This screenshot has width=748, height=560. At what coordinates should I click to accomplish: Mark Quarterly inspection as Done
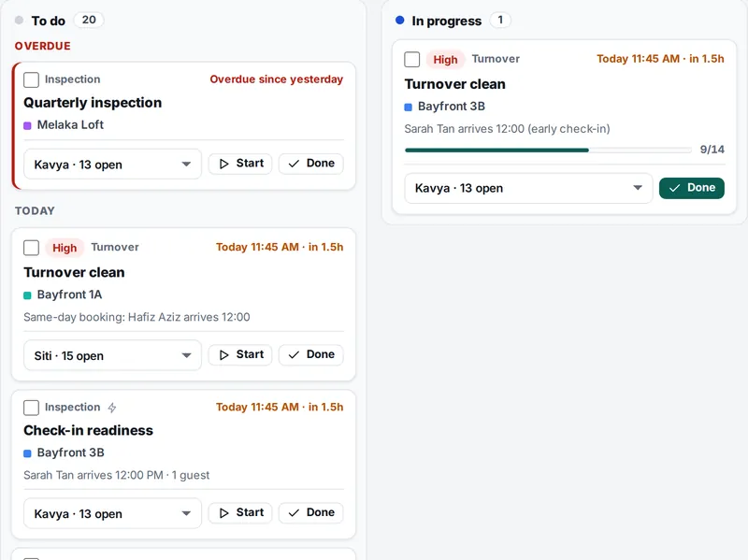[x=311, y=164]
